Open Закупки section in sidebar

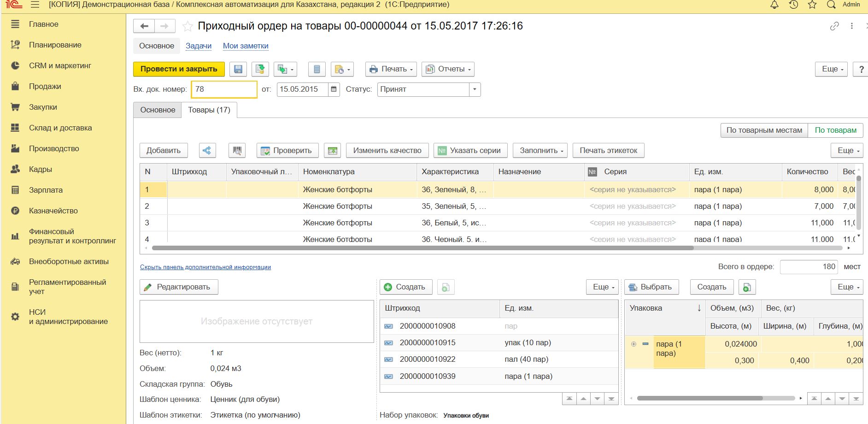pos(43,107)
